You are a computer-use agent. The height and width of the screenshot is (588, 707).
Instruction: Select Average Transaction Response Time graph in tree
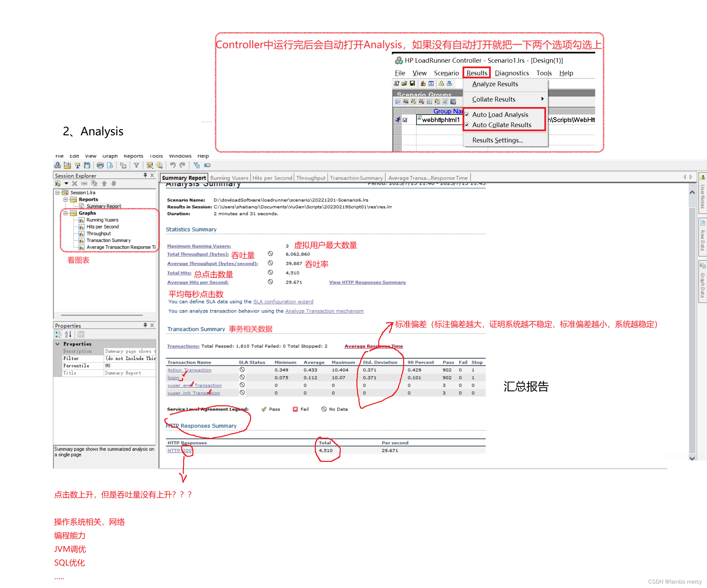point(121,247)
